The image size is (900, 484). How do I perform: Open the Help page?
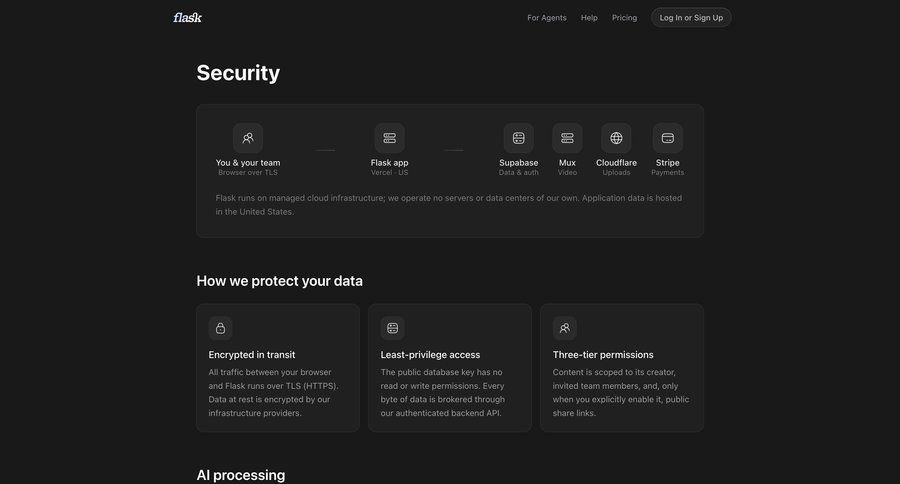tap(589, 18)
